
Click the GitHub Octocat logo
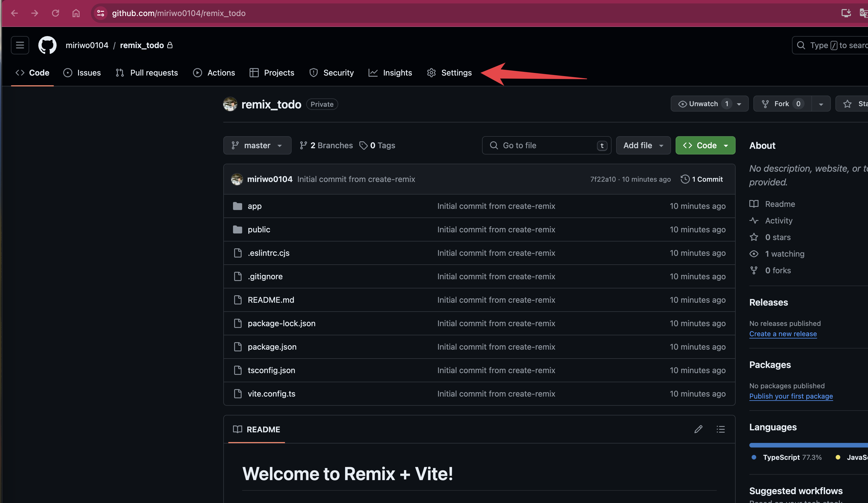point(47,45)
